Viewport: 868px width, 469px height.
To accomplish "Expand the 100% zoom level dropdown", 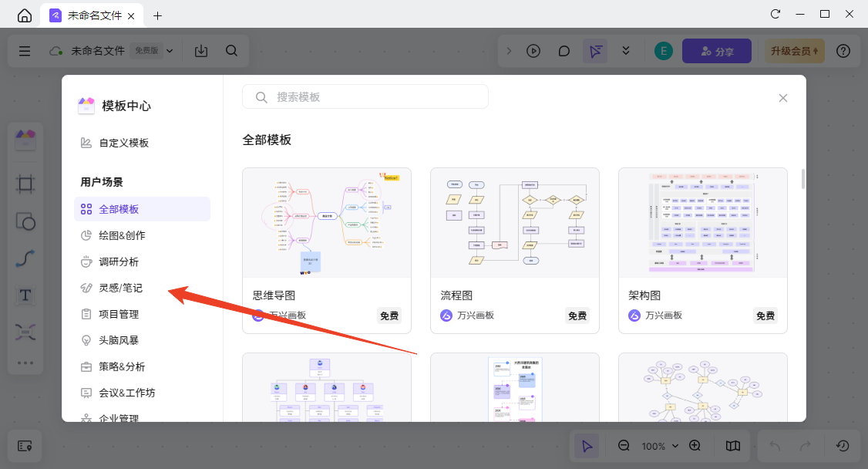I will [661, 446].
